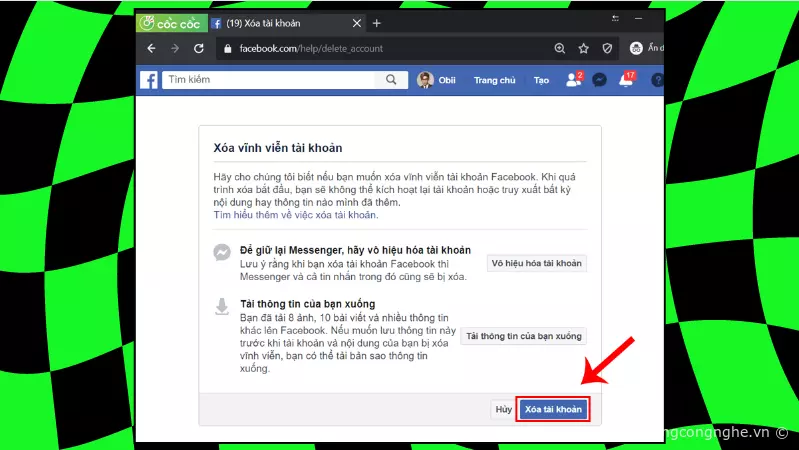Go to Trang chủ in Facebook header
The height and width of the screenshot is (450, 799).
point(494,80)
